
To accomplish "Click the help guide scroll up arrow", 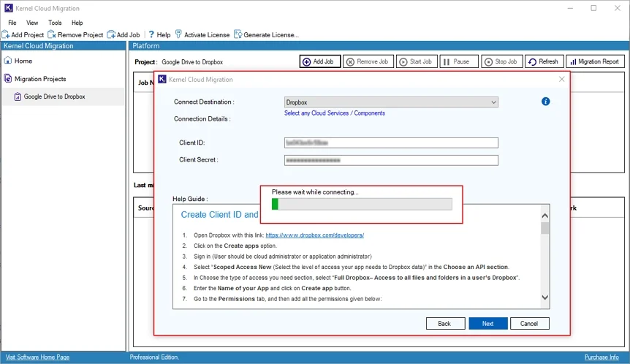I will click(544, 216).
